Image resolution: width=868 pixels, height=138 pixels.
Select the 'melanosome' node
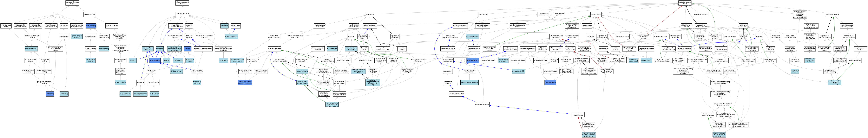tap(154, 94)
